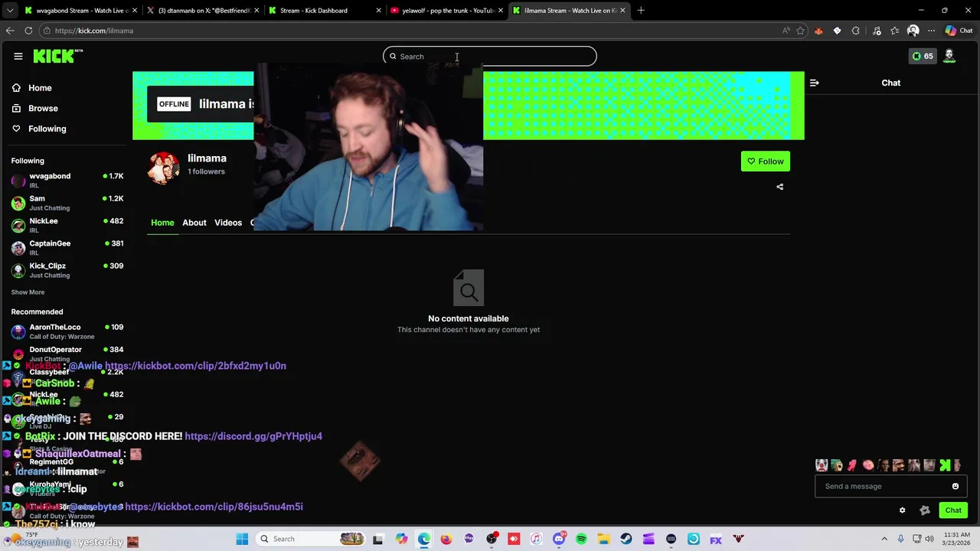Click the KICK logo in the header
980x551 pixels.
(57, 56)
